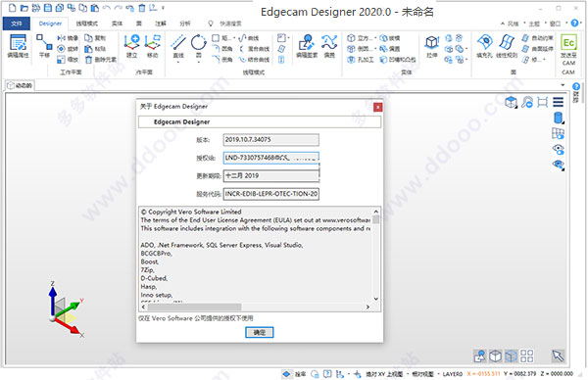This screenshot has width=588, height=380.
Task: Select the circle drawing tool
Action: tap(198, 45)
